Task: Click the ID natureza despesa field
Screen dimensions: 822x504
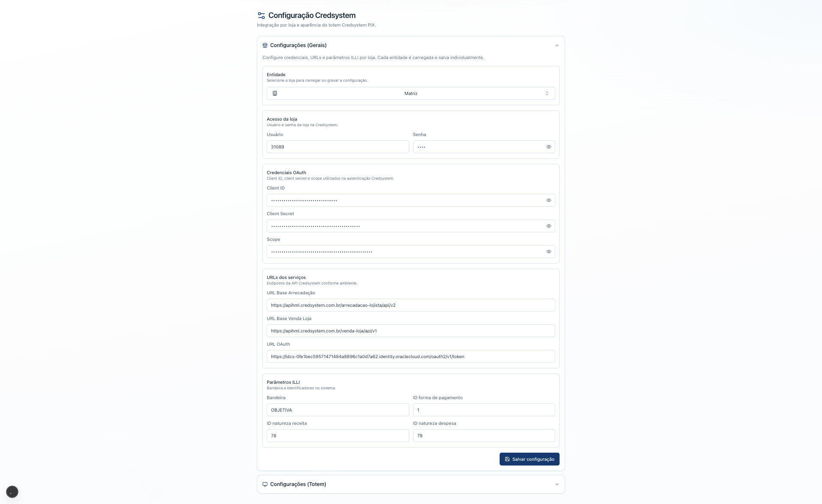Action: click(484, 436)
